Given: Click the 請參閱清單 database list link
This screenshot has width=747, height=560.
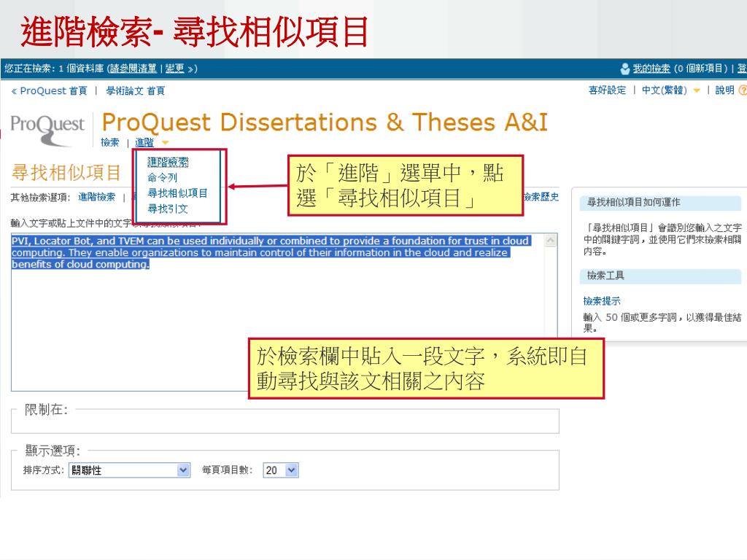Looking at the screenshot, I should click(133, 69).
